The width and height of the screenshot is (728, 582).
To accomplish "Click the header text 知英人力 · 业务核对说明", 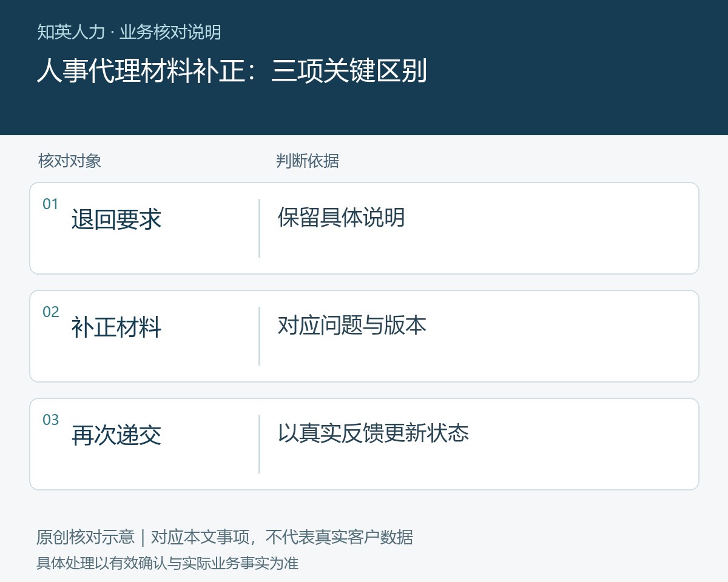I will point(129,32).
